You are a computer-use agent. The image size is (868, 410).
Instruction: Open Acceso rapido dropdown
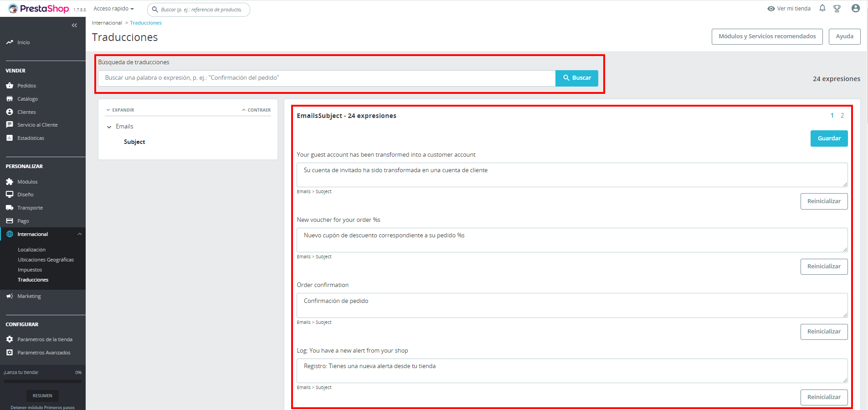tap(114, 9)
